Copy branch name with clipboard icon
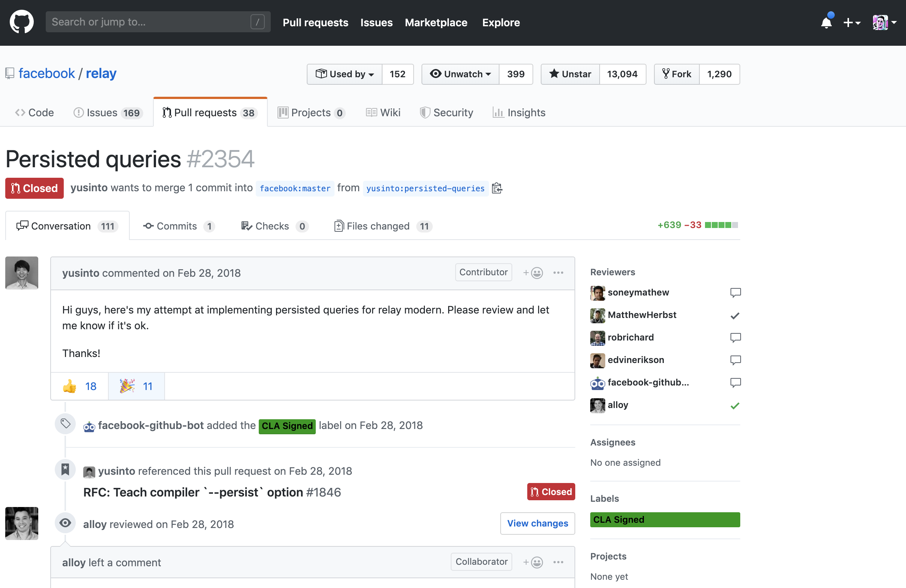Viewport: 906px width, 588px height. pyautogui.click(x=497, y=188)
